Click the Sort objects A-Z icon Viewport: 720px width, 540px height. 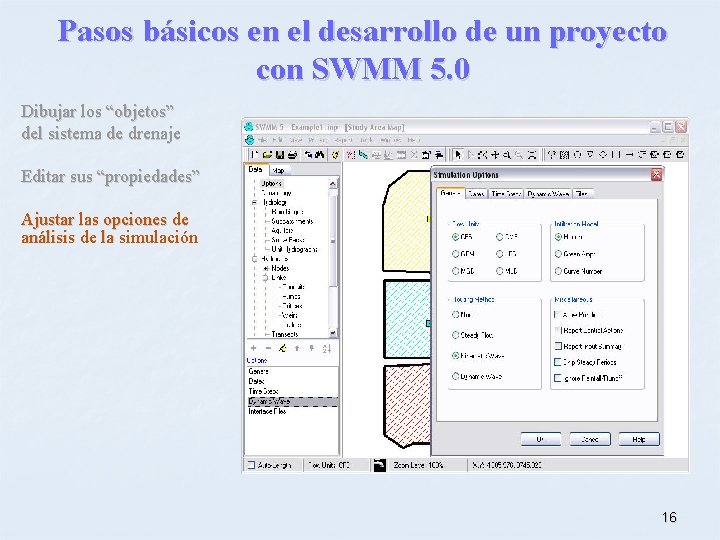point(326,349)
